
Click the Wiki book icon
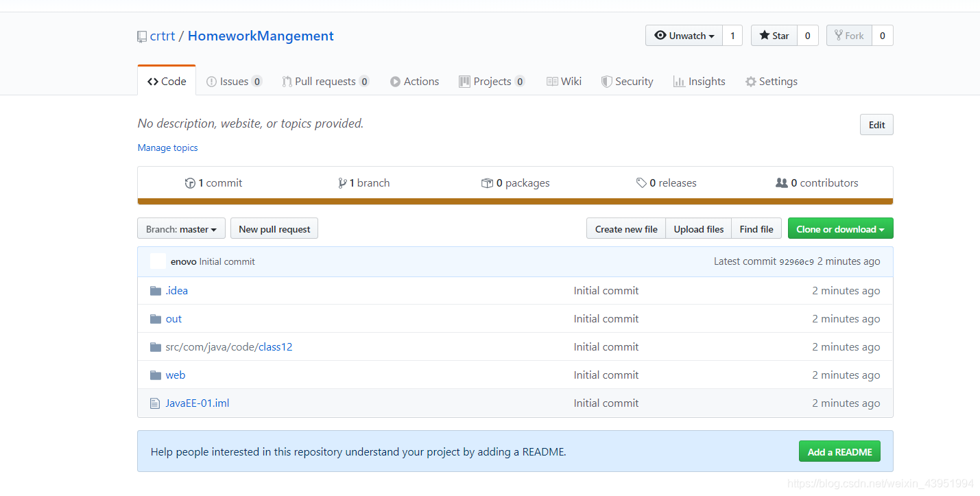click(552, 82)
